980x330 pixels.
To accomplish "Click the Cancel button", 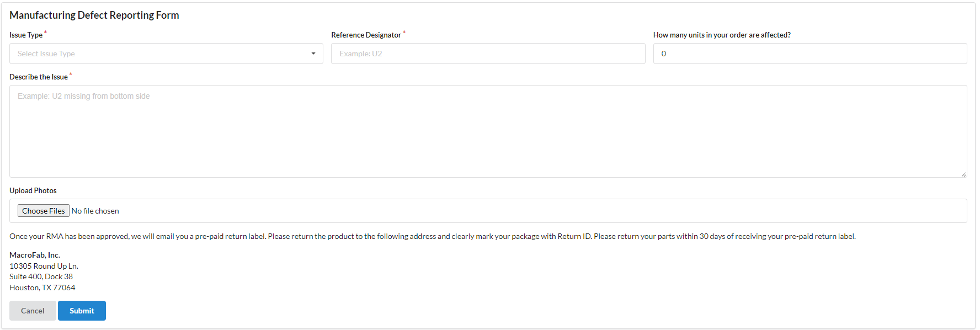I will point(33,311).
